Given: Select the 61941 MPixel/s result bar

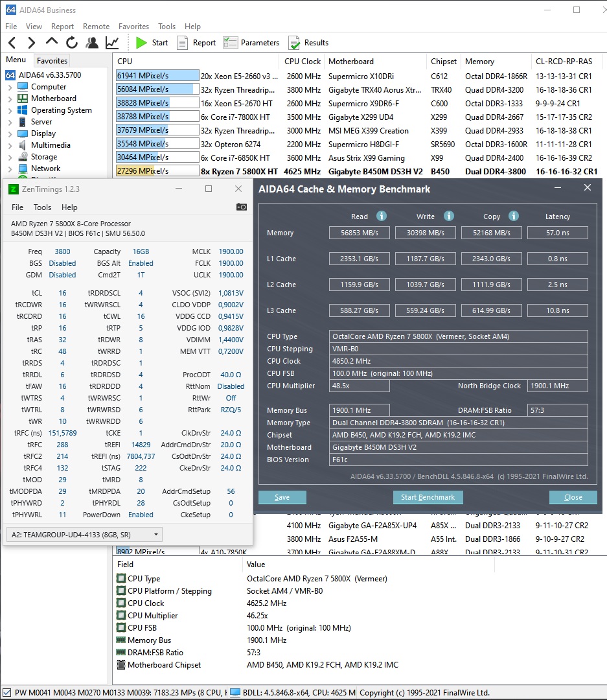Looking at the screenshot, I should pos(157,76).
